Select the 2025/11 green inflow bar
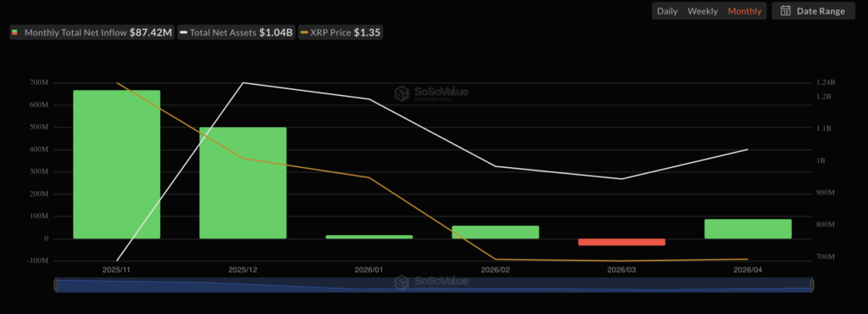This screenshot has width=868, height=314. coord(117,165)
